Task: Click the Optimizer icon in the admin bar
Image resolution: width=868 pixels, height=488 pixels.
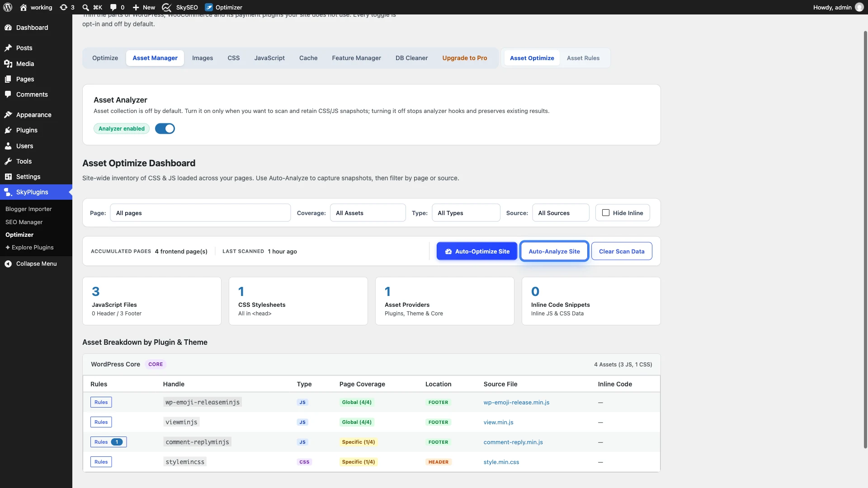Action: (x=209, y=7)
